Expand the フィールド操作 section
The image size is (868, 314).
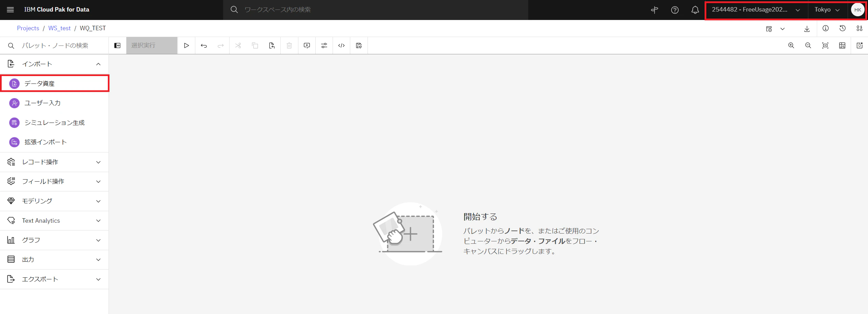point(54,182)
